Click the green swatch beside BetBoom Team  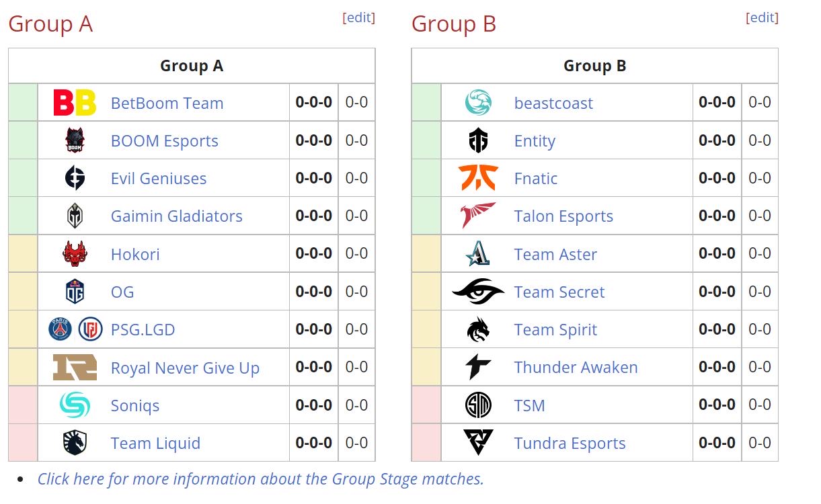click(x=23, y=103)
